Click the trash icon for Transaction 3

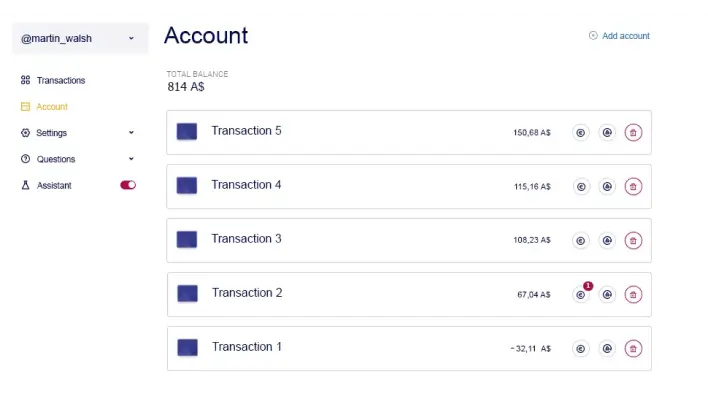(x=633, y=241)
